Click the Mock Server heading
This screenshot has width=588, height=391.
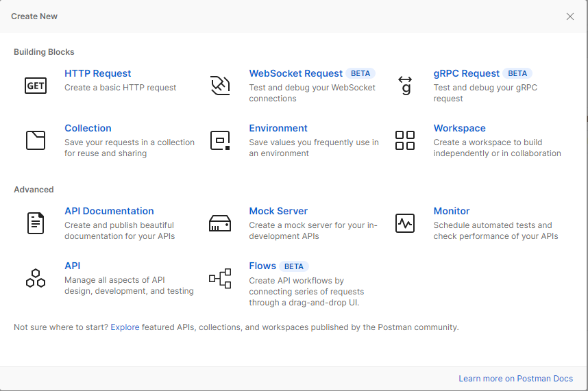tap(278, 211)
